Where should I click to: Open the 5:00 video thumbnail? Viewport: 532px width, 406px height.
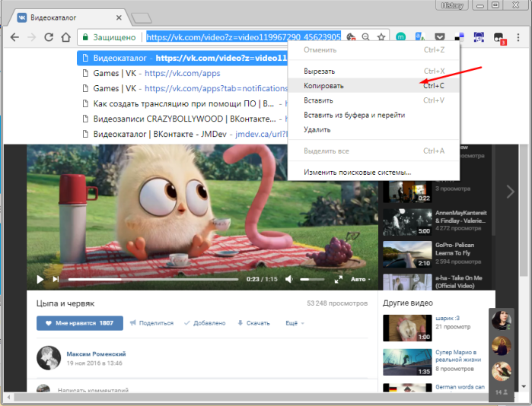click(x=407, y=222)
